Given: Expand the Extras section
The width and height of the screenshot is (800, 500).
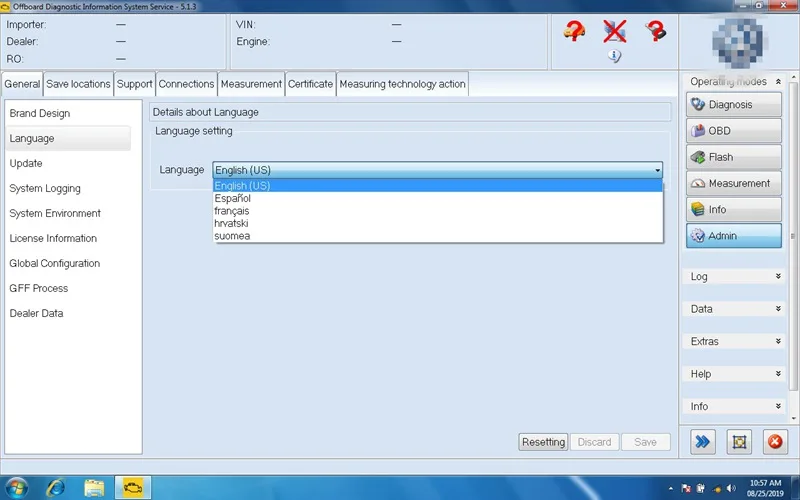Looking at the screenshot, I should [733, 341].
